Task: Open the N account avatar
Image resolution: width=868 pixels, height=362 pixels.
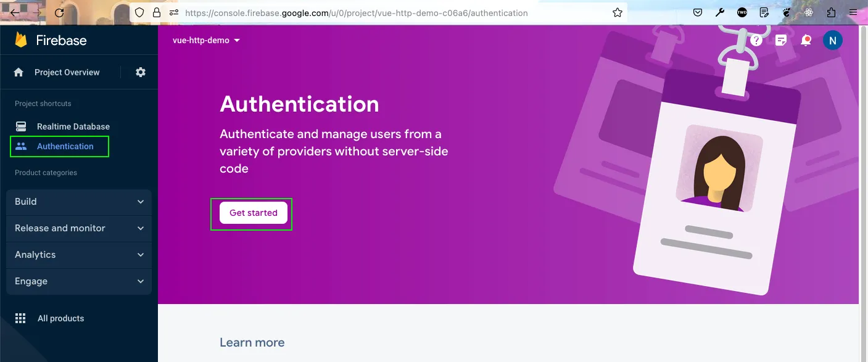Action: tap(833, 41)
